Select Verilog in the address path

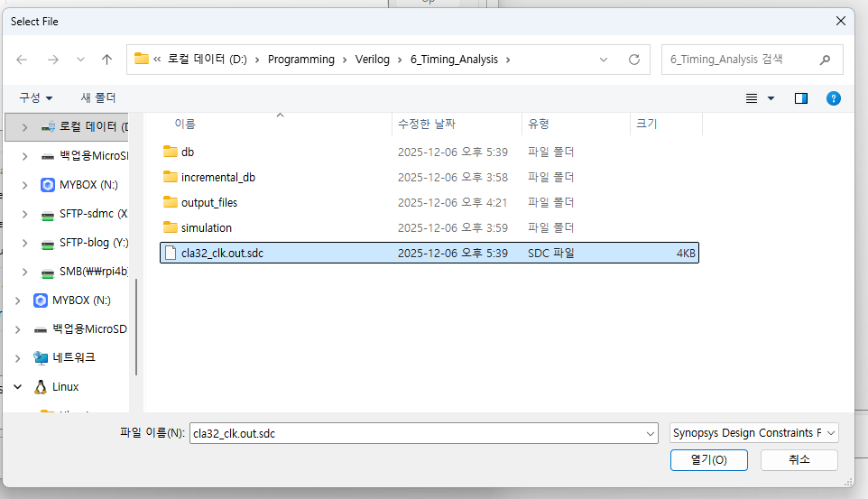point(372,60)
